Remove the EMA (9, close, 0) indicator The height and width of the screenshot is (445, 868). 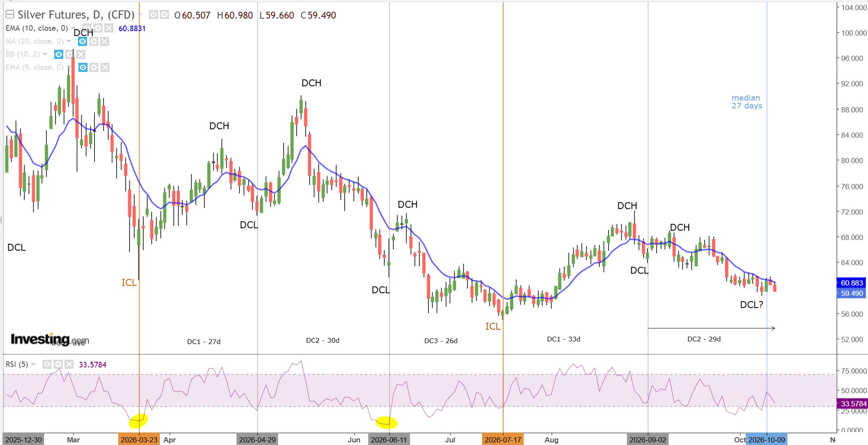tap(105, 67)
